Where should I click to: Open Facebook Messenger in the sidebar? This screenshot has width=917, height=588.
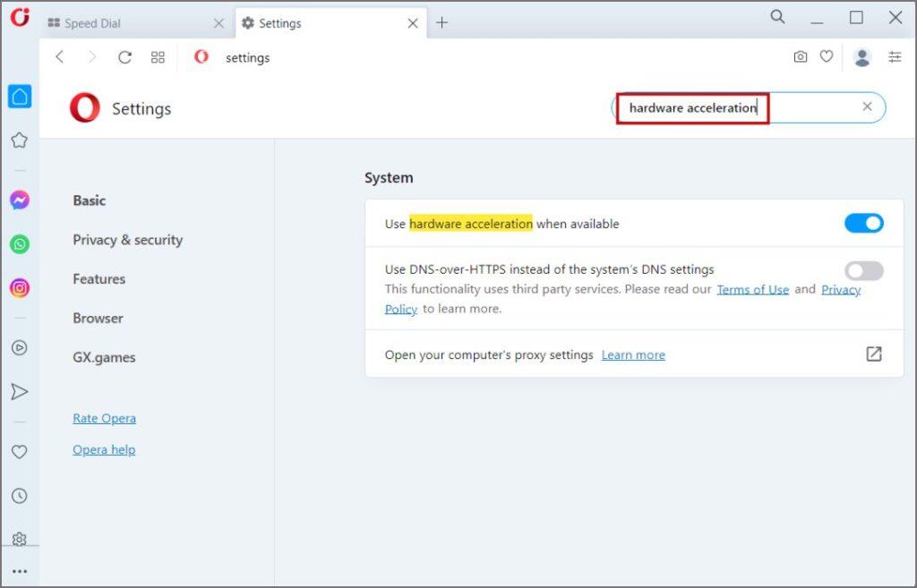20,200
